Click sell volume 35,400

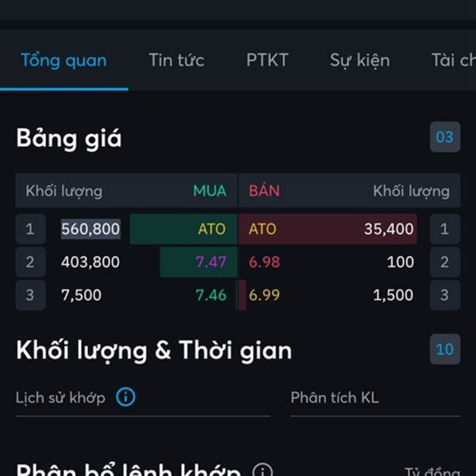click(389, 229)
